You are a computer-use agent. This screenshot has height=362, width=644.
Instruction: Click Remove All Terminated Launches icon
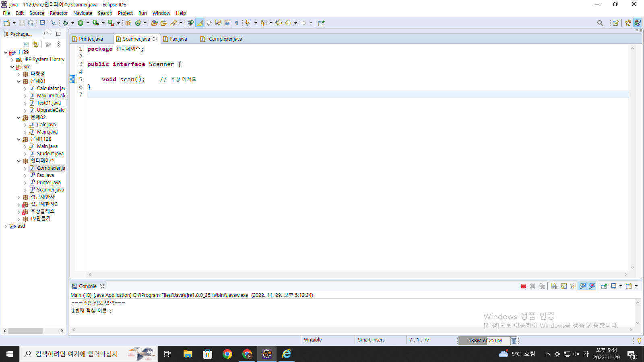click(x=542, y=286)
